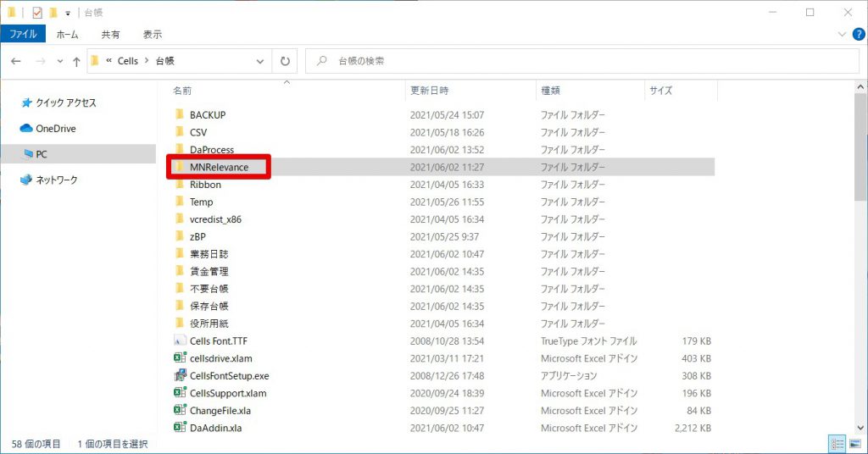Click the scrollbar up arrow
Screen dimensions: 868x454
860,86
